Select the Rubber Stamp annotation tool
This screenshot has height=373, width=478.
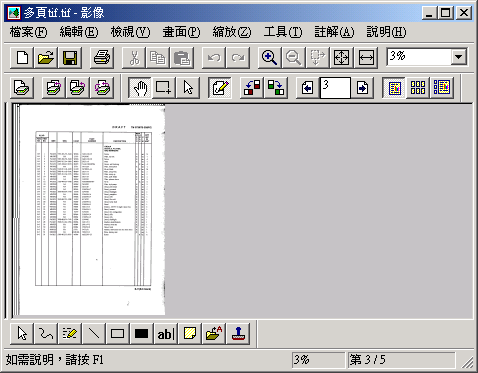[x=238, y=333]
